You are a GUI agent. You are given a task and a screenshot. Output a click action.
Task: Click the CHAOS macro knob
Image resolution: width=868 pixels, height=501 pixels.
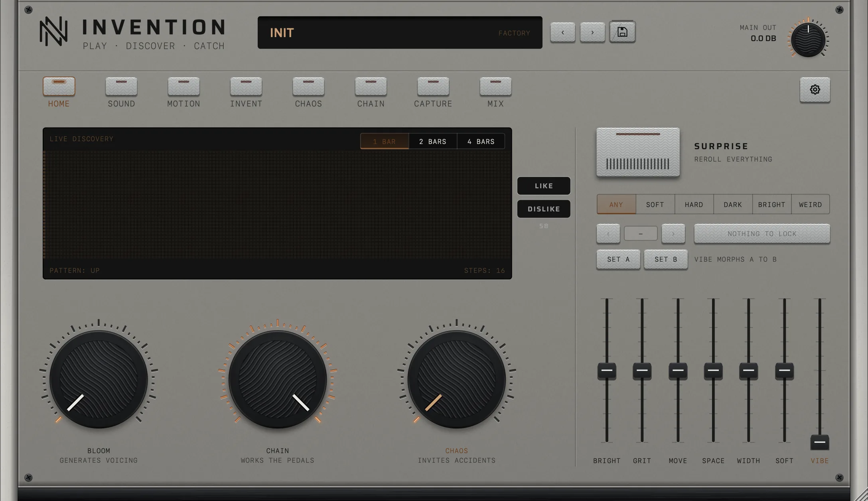[x=456, y=379]
